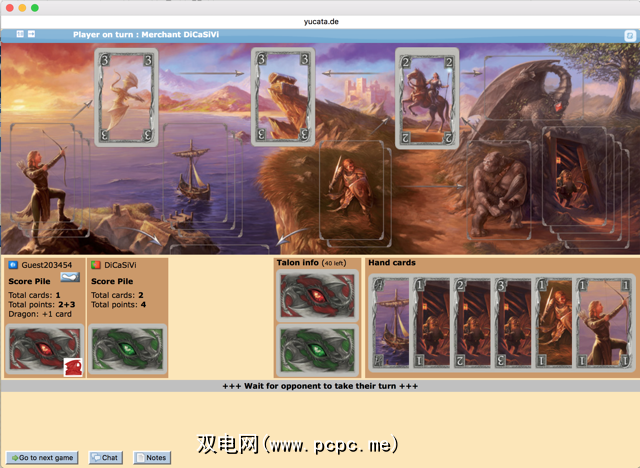Select the ship card in hand

pyautogui.click(x=391, y=322)
